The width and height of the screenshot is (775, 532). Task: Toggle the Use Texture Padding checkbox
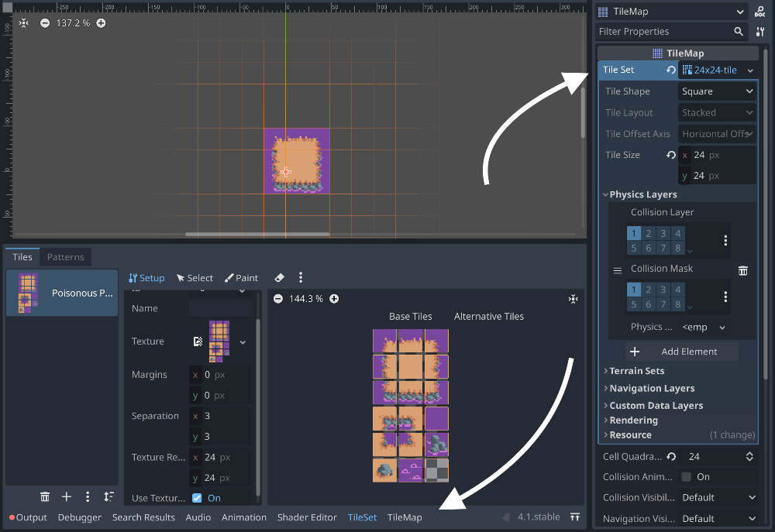click(197, 498)
